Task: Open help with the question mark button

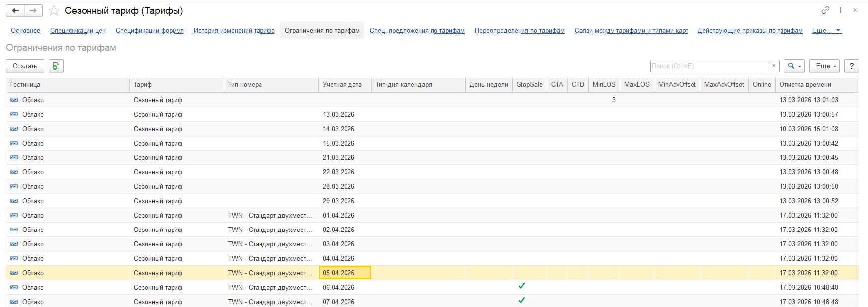Action: click(x=852, y=66)
